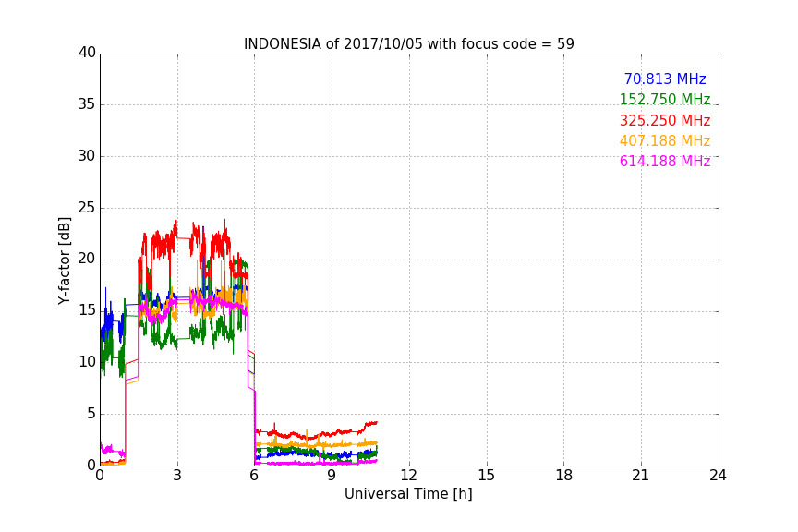Click the Y-factor [dB] axis label

64,260
